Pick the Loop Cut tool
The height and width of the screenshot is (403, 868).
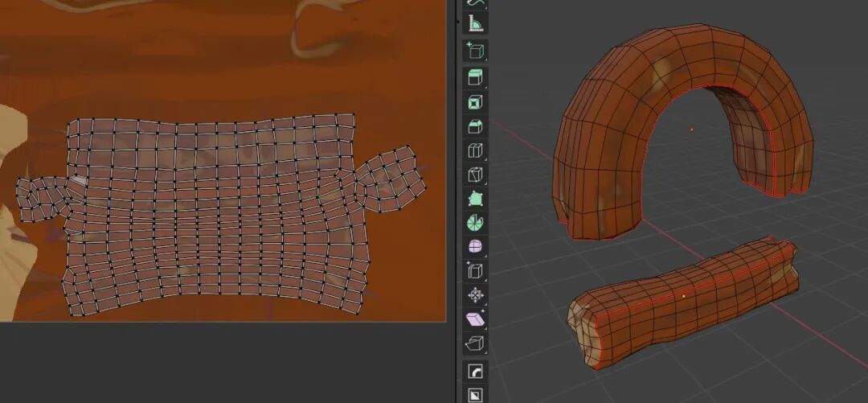click(x=476, y=150)
